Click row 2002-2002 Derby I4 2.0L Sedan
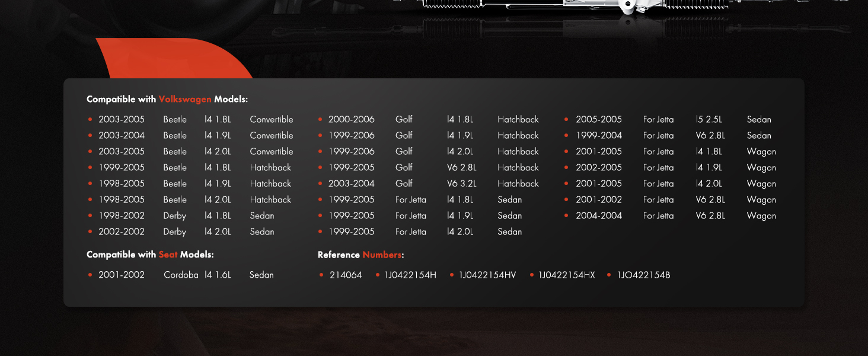868x356 pixels. [181, 231]
